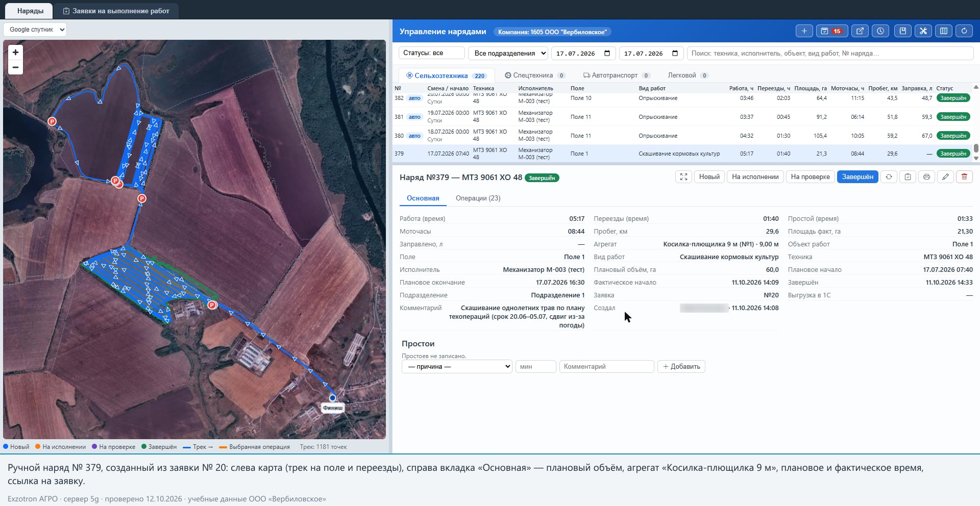980x506 pixels.
Task: Zoom out on the map
Action: pos(15,67)
